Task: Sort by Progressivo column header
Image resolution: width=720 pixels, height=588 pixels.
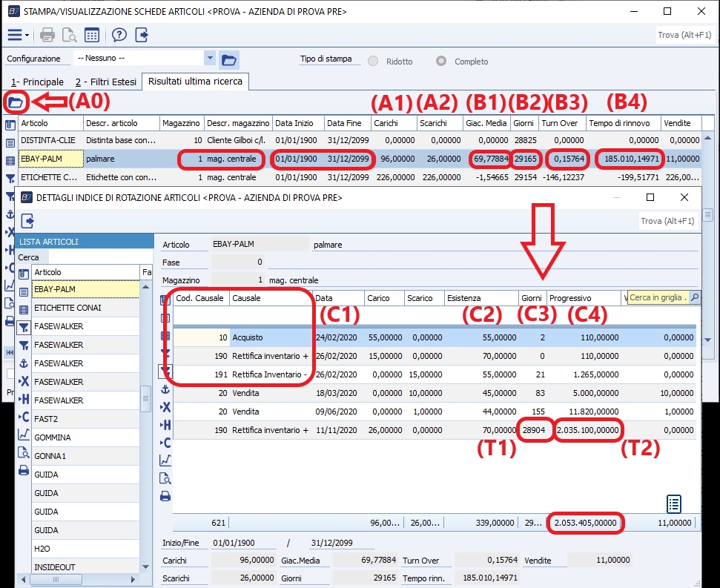Action: click(x=569, y=297)
